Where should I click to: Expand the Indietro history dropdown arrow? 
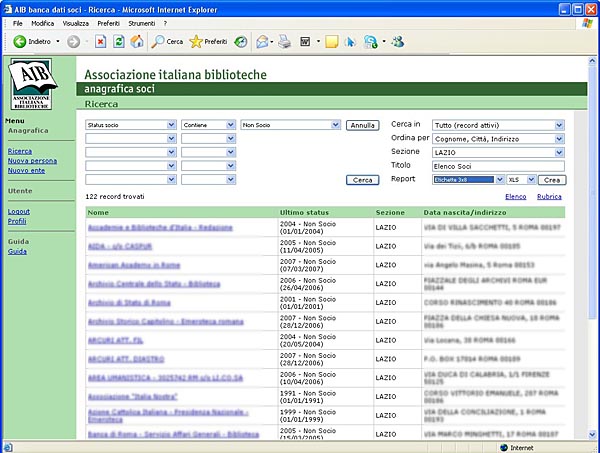(x=58, y=41)
